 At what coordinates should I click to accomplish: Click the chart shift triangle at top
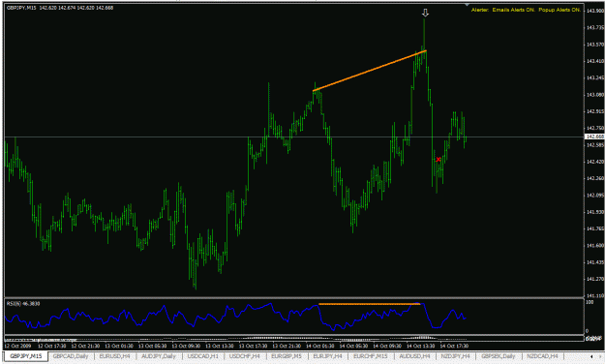tap(468, 5)
